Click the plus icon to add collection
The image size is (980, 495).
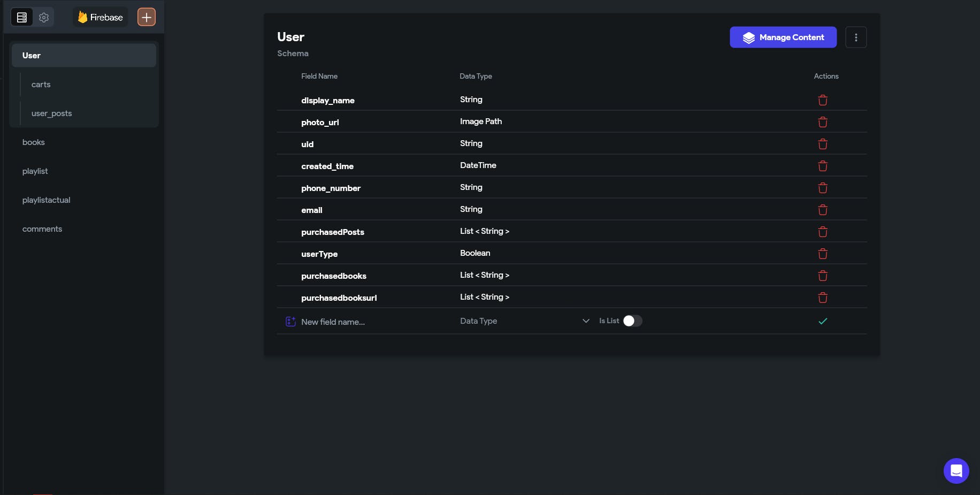[146, 17]
